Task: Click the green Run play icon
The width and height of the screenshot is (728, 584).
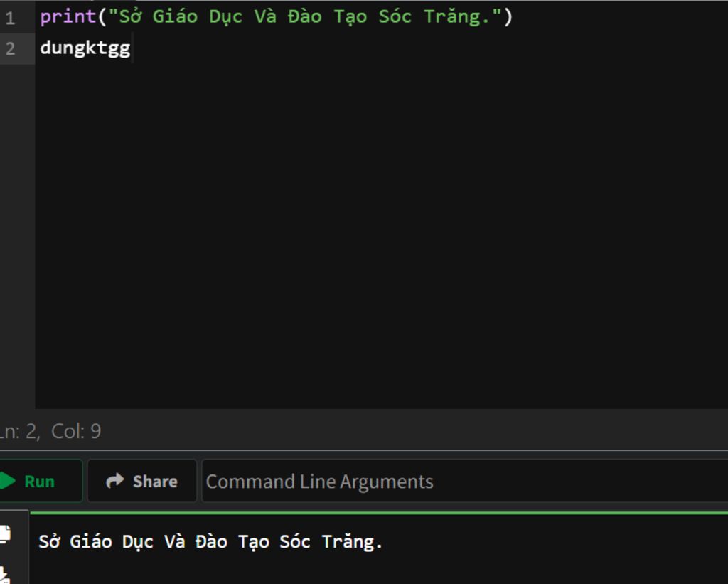Action: (x=6, y=482)
